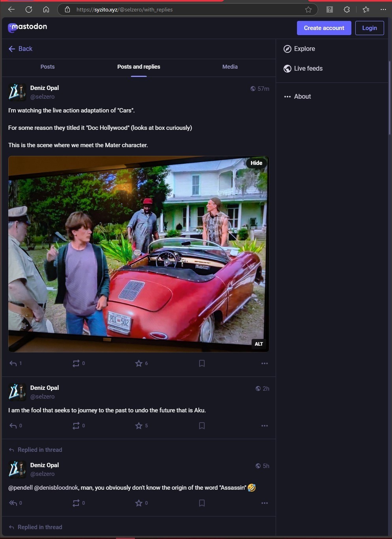392x539 pixels.
Task: Reply-all to the Assassin post
Action: pyautogui.click(x=13, y=503)
